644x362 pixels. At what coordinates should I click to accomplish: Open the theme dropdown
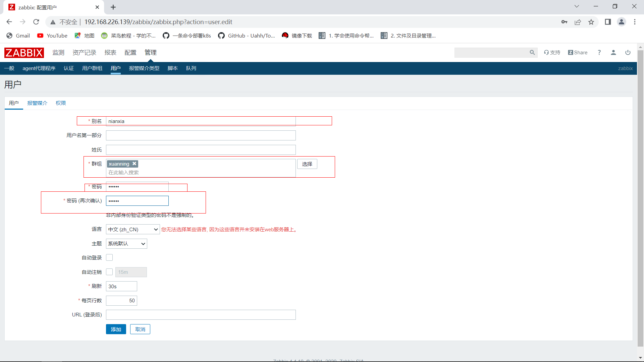pos(126,244)
